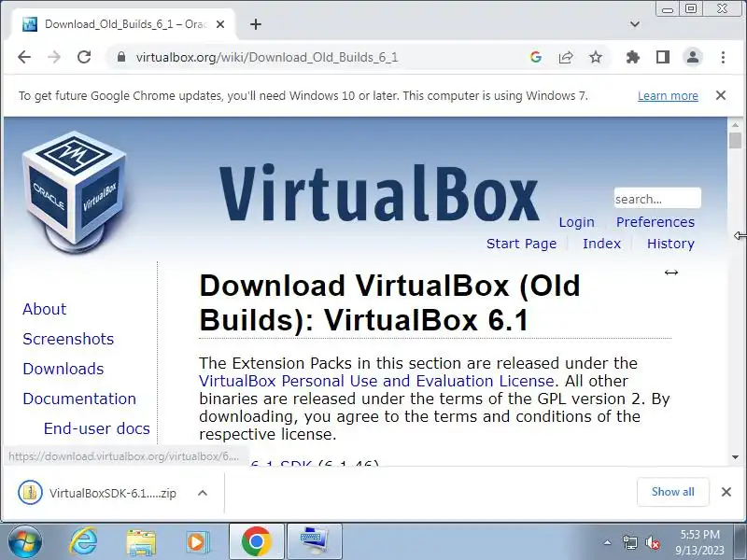The width and height of the screenshot is (747, 560).
Task: Click the Chrome taskbar button
Action: 256,542
